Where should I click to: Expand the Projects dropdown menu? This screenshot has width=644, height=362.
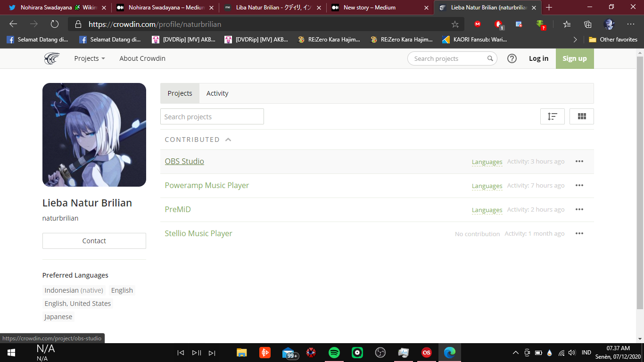[x=89, y=58]
